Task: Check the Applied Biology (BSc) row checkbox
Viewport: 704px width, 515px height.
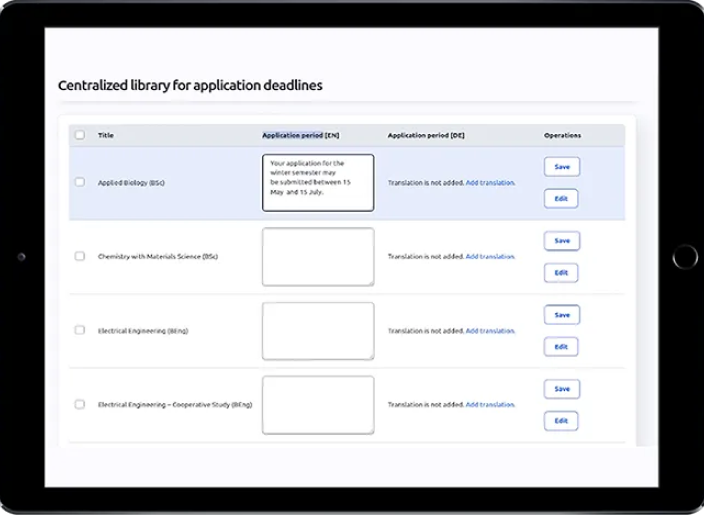Action: tap(80, 182)
